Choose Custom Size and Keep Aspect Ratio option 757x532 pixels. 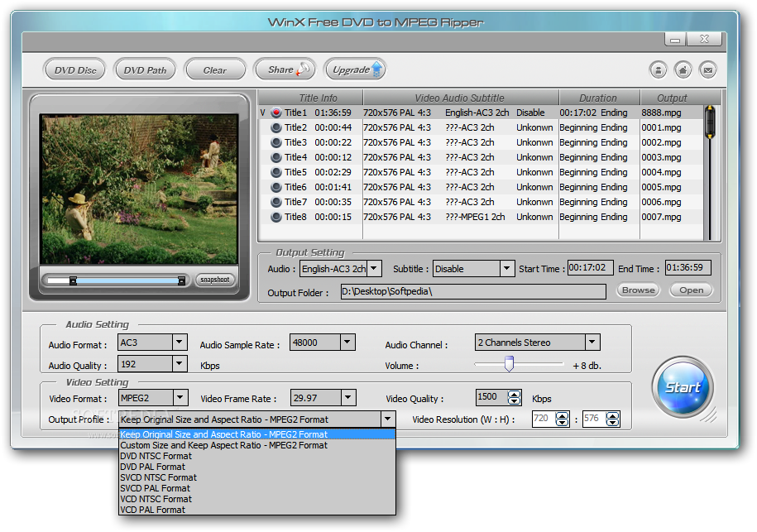click(256, 445)
